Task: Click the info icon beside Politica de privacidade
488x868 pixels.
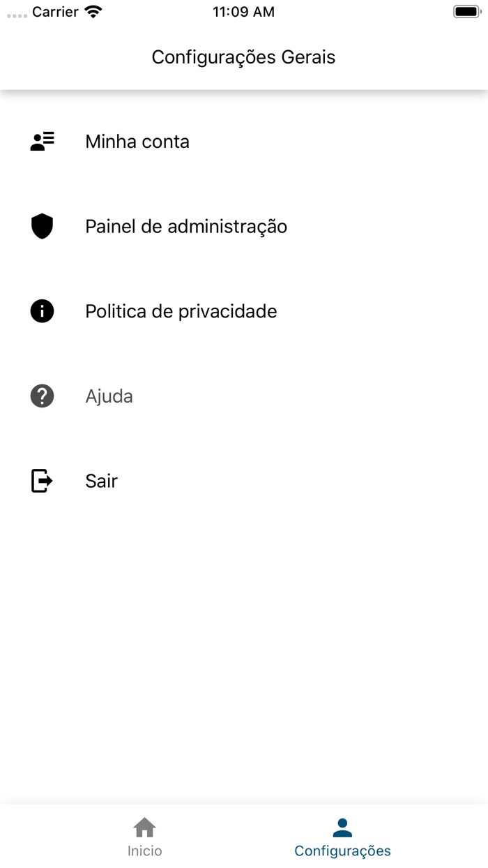Action: coord(42,310)
